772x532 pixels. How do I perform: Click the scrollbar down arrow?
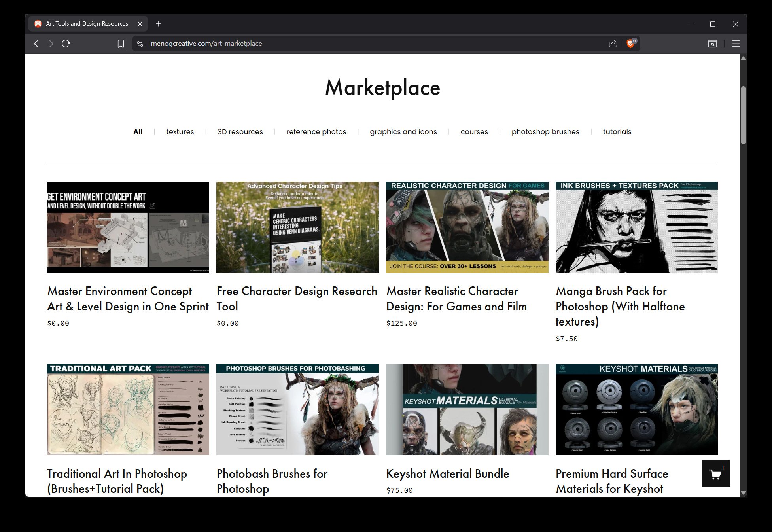click(x=743, y=493)
